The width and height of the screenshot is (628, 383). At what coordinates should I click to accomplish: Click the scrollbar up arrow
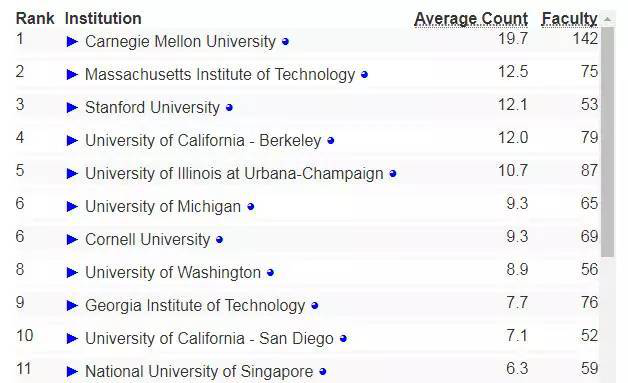[x=608, y=19]
